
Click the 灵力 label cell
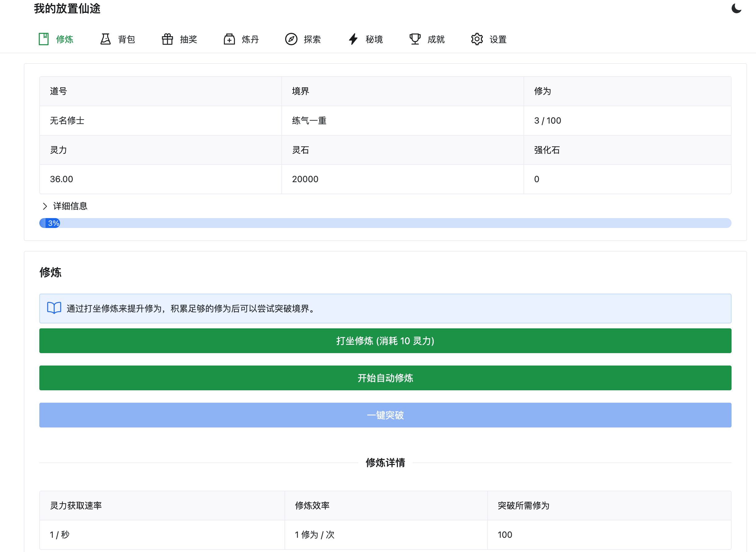click(161, 150)
